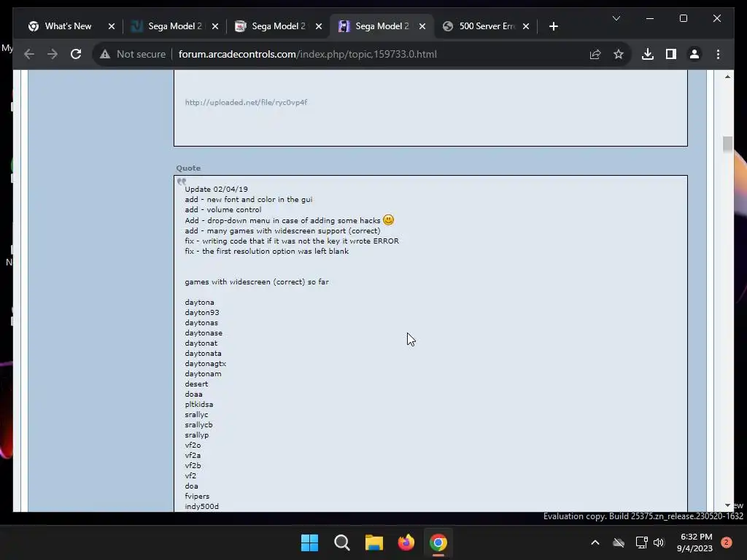Open the clock showing 6:32 PM
The width and height of the screenshot is (747, 560).
pos(695,542)
